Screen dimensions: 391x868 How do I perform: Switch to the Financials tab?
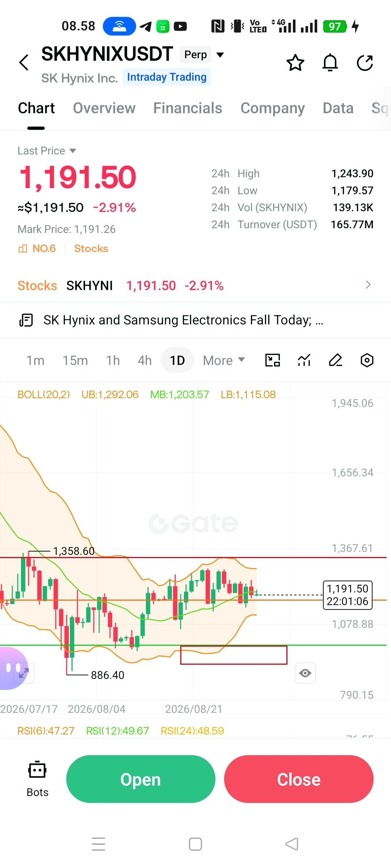[188, 108]
